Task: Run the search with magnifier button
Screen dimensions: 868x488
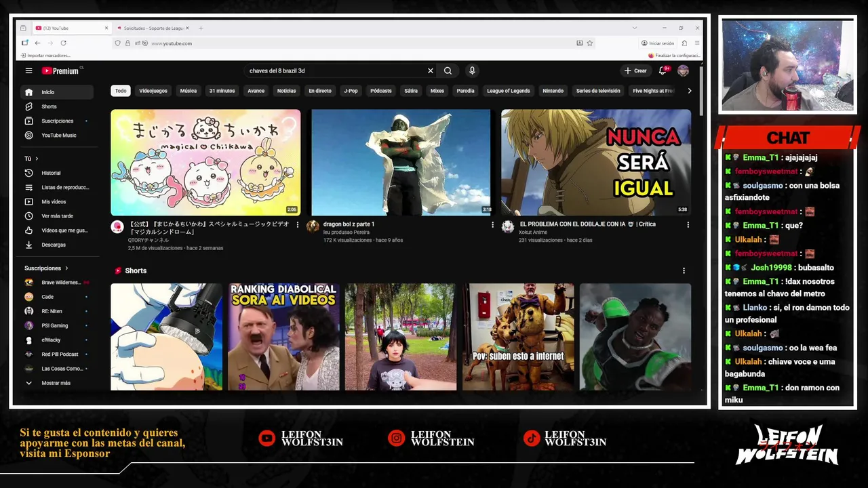Action: tap(448, 70)
